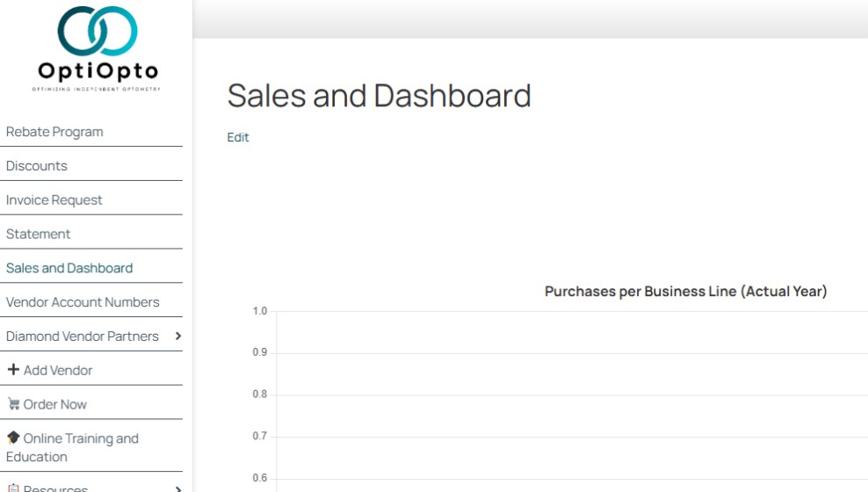
Task: Click the Diamond Vendor Partners label
Action: coord(82,336)
